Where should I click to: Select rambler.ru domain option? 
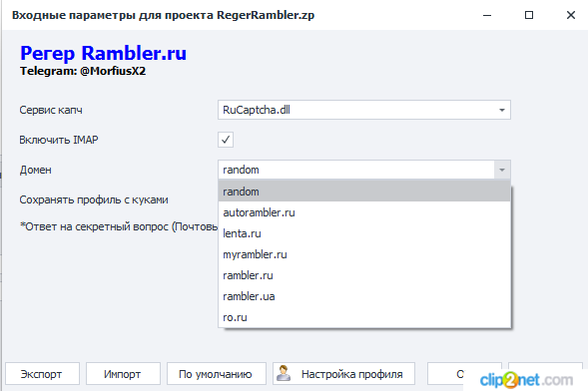(x=364, y=275)
